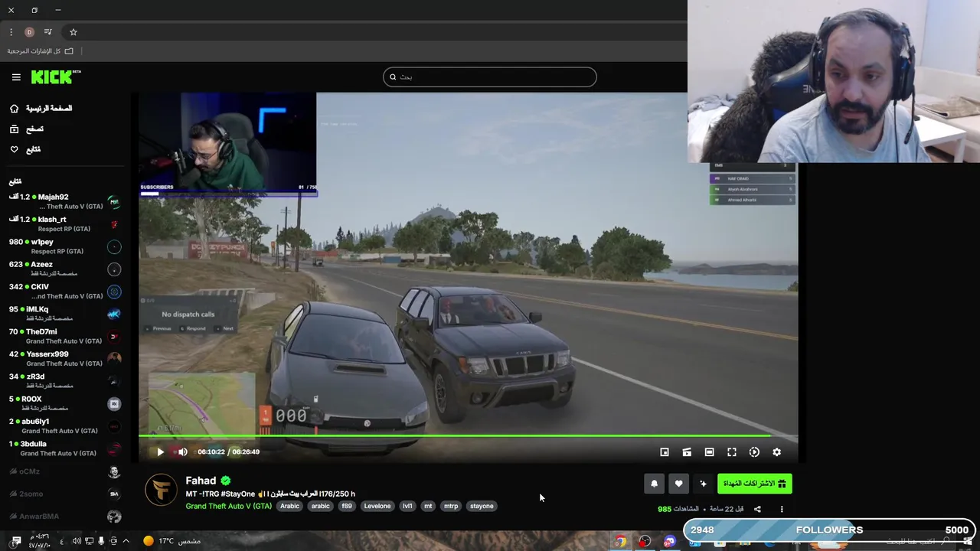Share the video with share icon
The height and width of the screenshot is (551, 980).
coord(757,509)
